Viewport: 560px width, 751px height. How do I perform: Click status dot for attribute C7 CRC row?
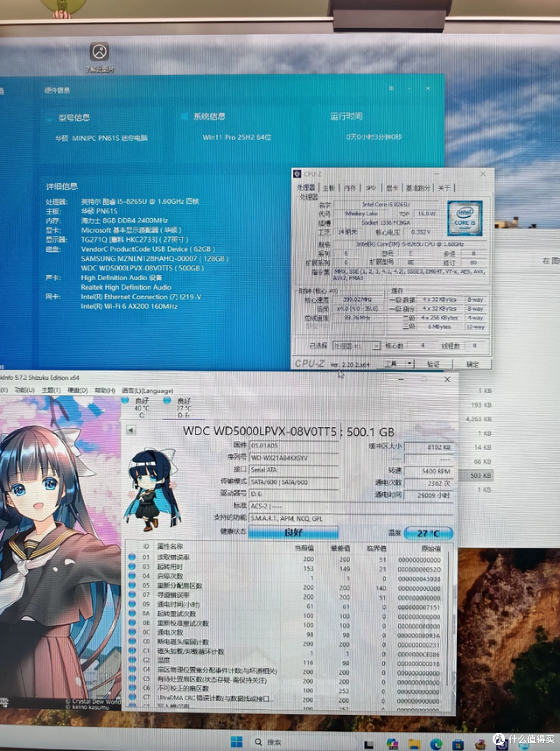132,698
